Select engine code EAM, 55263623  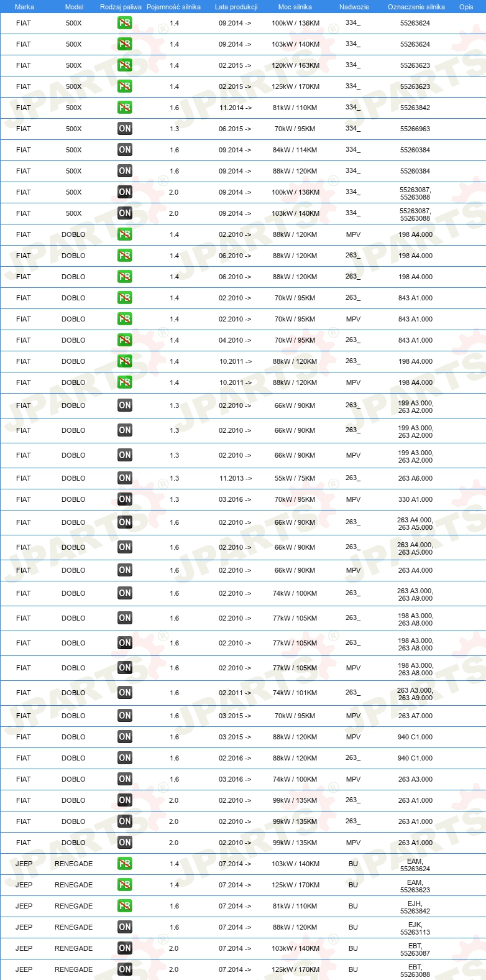pos(415,885)
